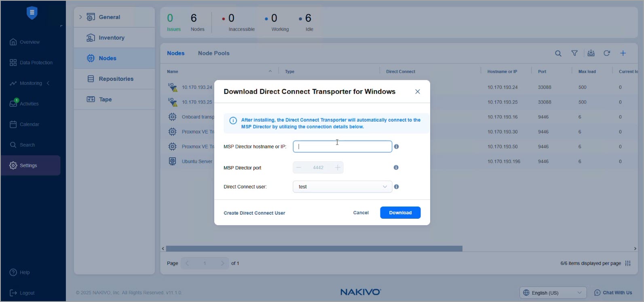Open Help in sidebar
Screen dimensions: 644x302
[x=19, y=272]
